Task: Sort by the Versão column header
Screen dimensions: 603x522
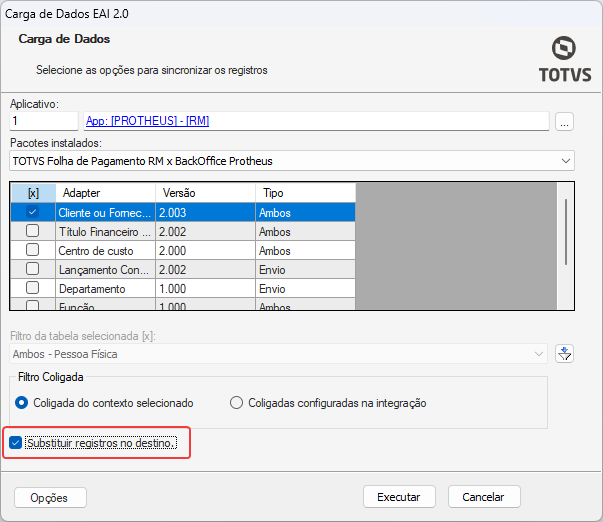Action: (206, 193)
